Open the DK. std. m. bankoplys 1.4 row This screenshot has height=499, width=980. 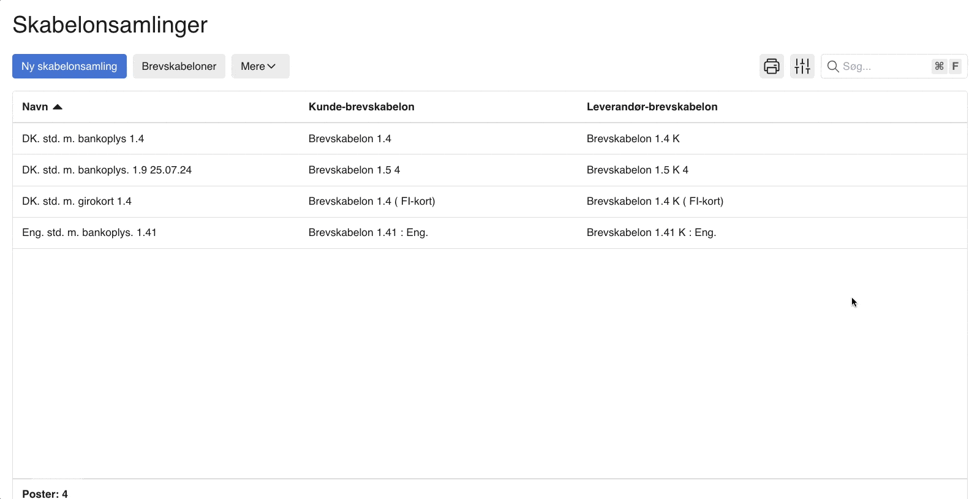pyautogui.click(x=83, y=139)
